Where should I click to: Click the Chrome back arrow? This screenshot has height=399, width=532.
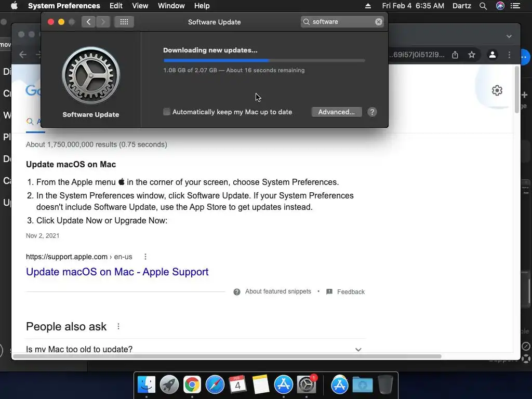point(23,54)
